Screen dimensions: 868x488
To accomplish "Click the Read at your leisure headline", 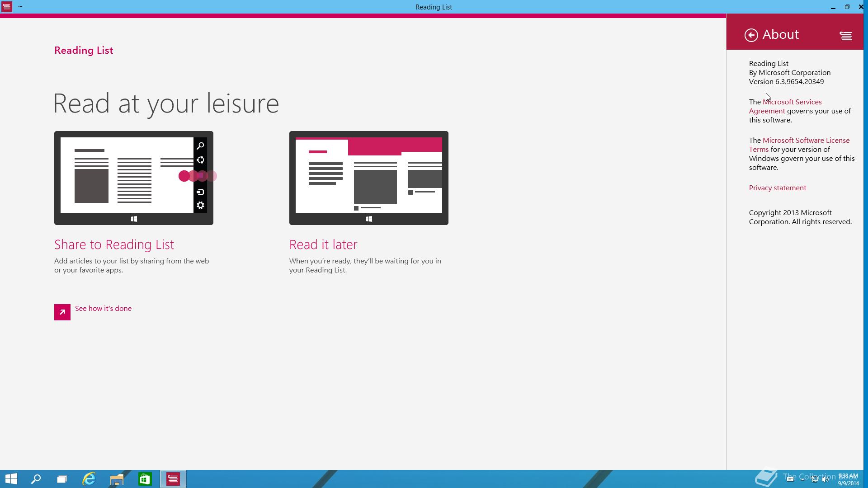I will 166,104.
